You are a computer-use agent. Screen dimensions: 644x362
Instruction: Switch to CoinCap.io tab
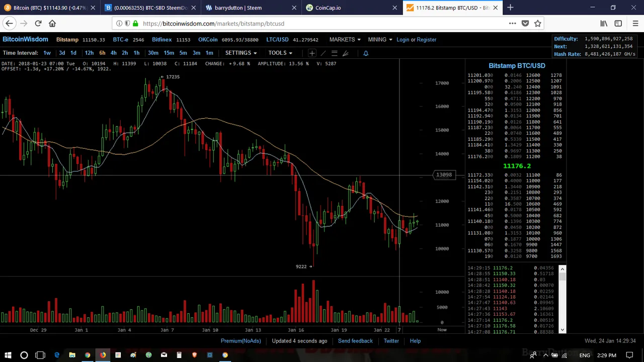pos(352,8)
